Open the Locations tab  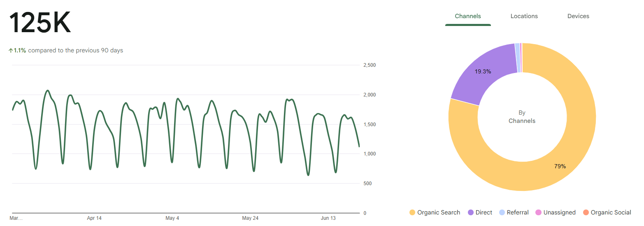click(524, 16)
